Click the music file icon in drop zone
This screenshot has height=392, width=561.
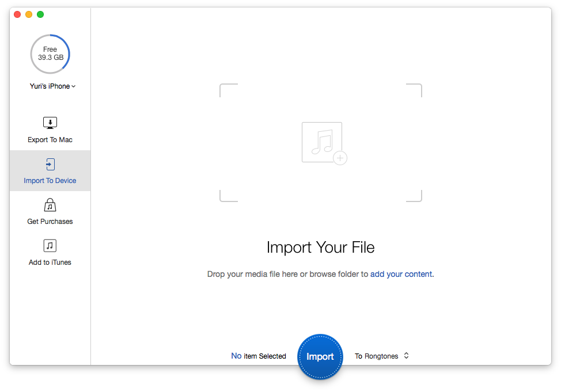323,143
